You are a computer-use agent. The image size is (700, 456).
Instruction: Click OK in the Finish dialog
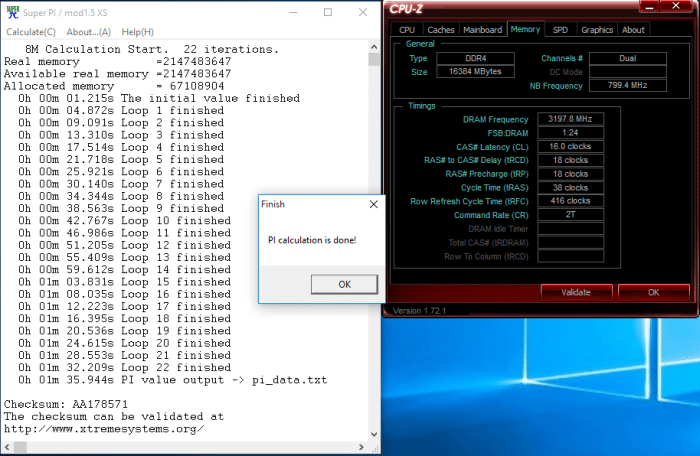click(x=344, y=284)
